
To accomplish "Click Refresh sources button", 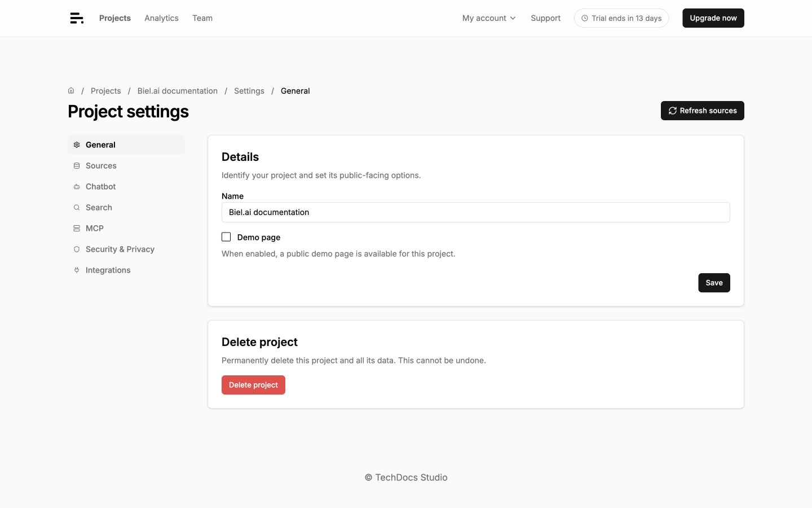I will pyautogui.click(x=703, y=111).
